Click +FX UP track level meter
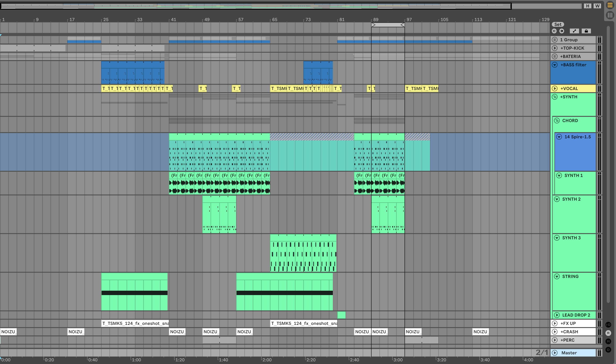 pos(599,323)
